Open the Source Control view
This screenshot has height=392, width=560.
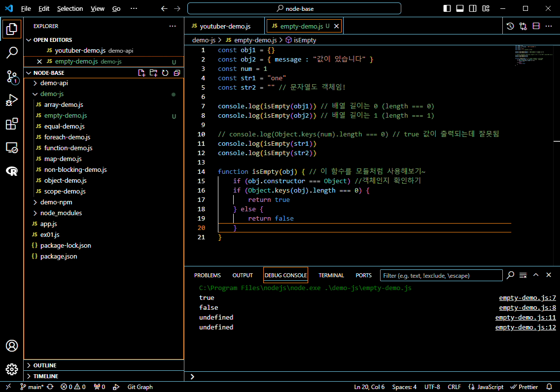[x=12, y=77]
